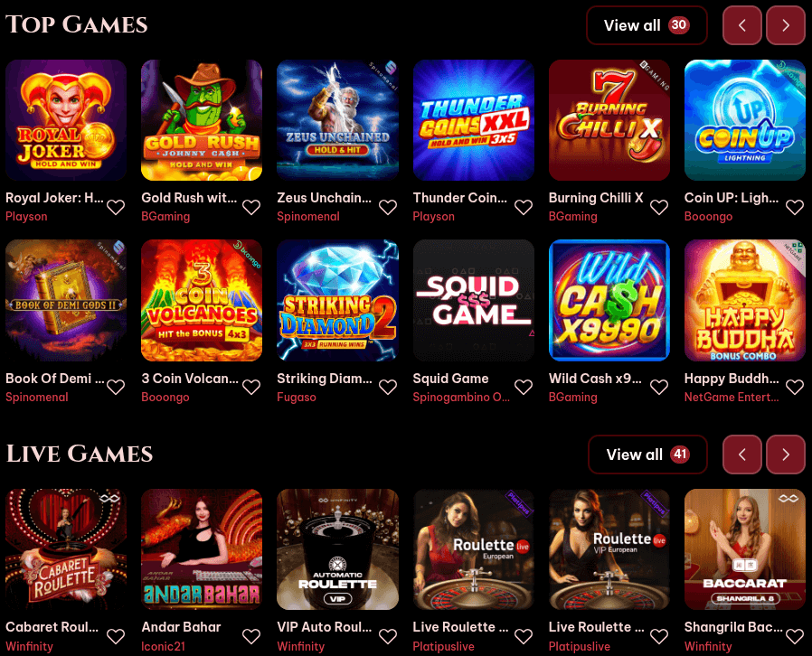
Task: Click heart icon beside Striking Diamond 2
Action: click(x=387, y=387)
